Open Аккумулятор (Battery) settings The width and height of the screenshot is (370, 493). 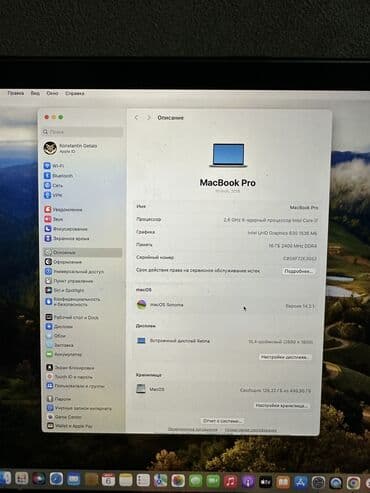tap(64, 354)
